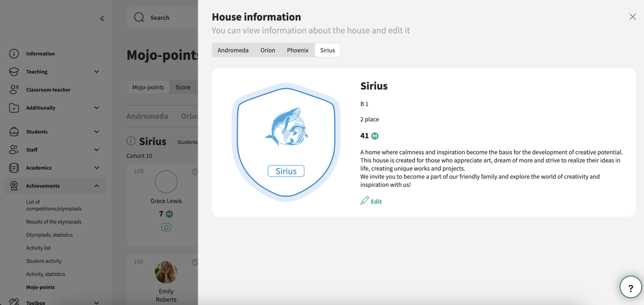Click the info icon beside Sirius heading
The image size is (644, 305).
[131, 141]
